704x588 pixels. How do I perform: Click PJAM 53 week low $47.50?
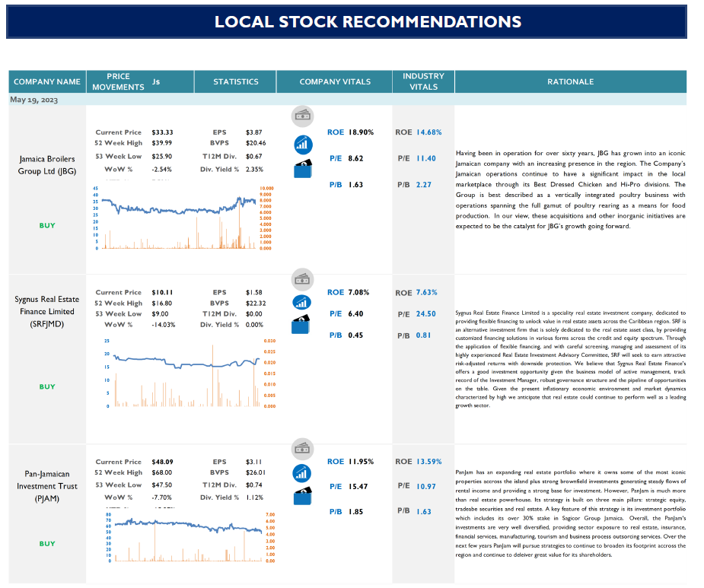coord(161,485)
